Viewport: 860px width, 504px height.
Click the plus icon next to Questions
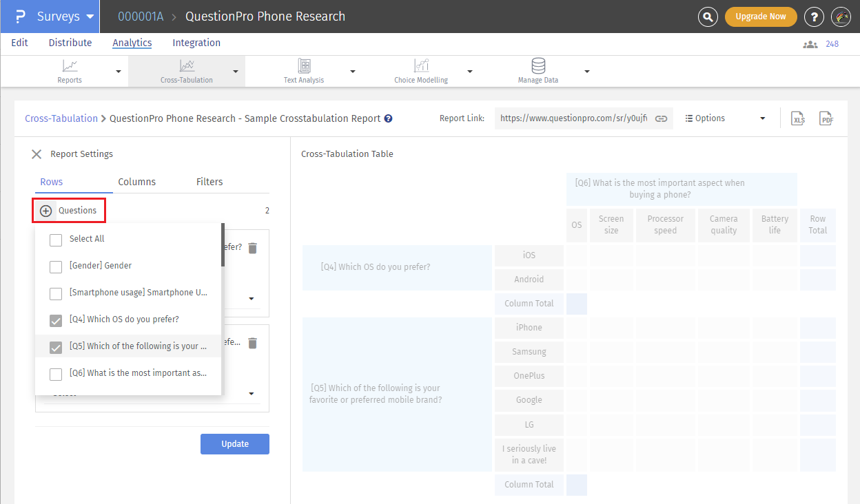(x=46, y=211)
